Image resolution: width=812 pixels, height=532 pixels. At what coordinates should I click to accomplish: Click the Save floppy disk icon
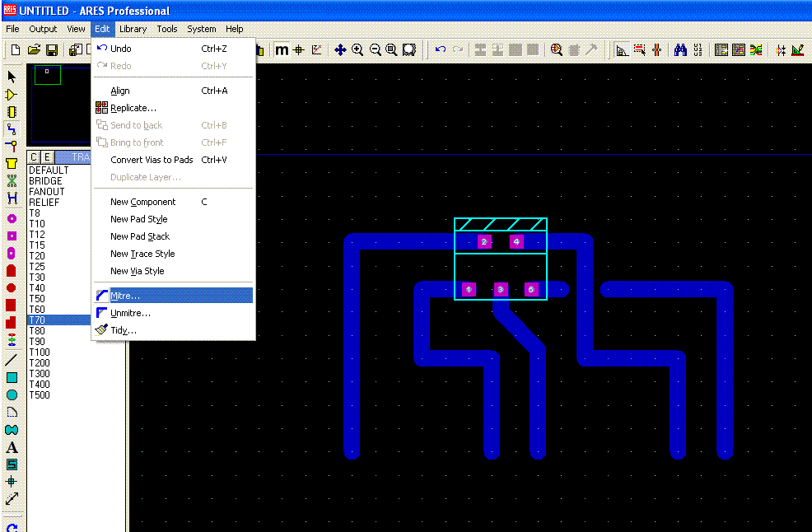[52, 50]
